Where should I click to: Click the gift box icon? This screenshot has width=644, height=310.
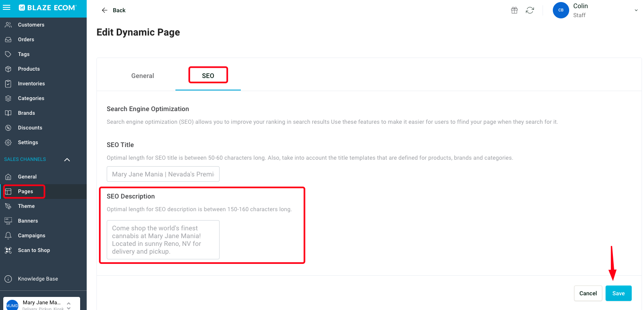pos(514,10)
